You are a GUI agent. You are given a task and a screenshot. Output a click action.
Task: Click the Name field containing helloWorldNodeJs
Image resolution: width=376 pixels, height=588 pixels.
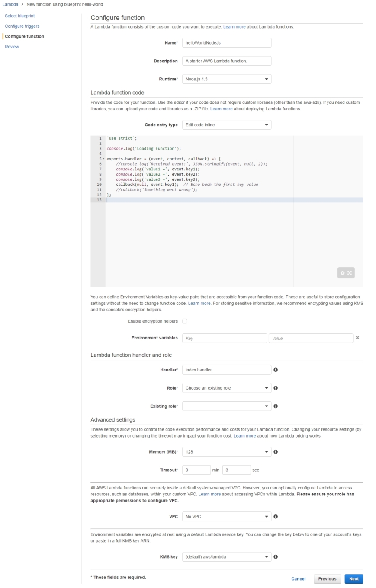(227, 43)
